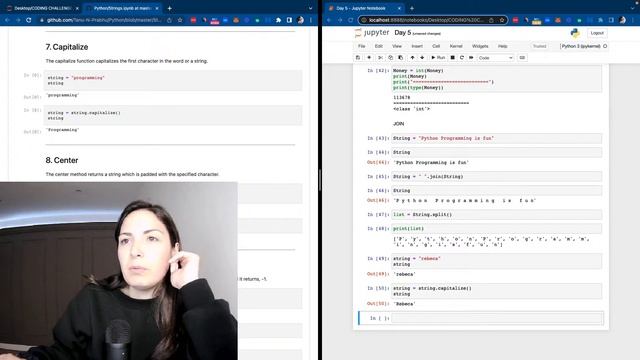Image resolution: width=640 pixels, height=360 pixels.
Task: Open profile avatar in right browser window
Action: click(x=622, y=20)
